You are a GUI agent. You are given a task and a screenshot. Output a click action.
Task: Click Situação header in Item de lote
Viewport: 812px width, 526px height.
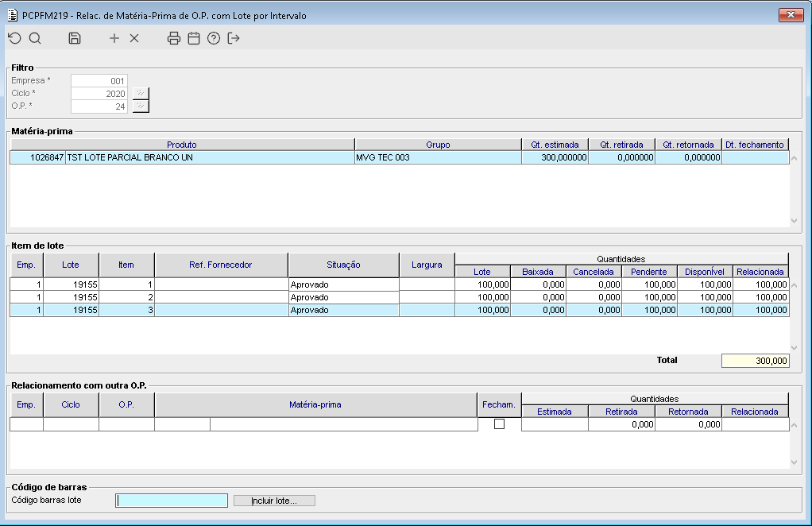[343, 265]
